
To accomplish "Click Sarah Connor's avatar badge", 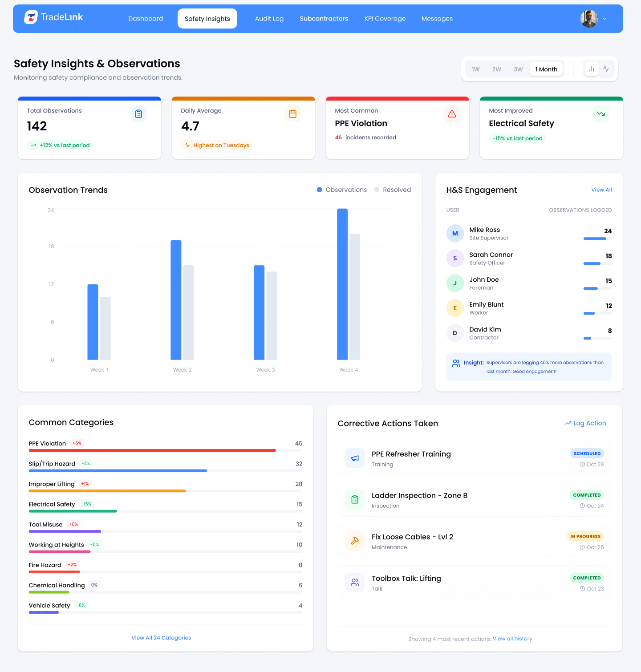I will 455,258.
